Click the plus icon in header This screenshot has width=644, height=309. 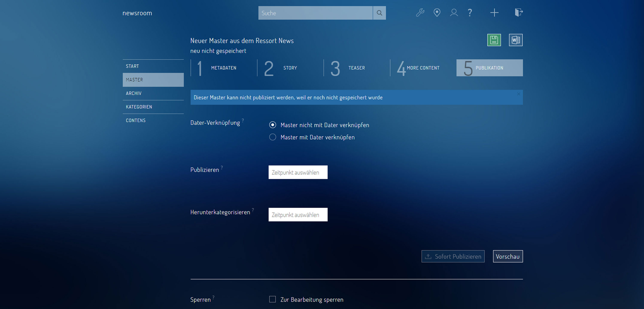pyautogui.click(x=494, y=12)
